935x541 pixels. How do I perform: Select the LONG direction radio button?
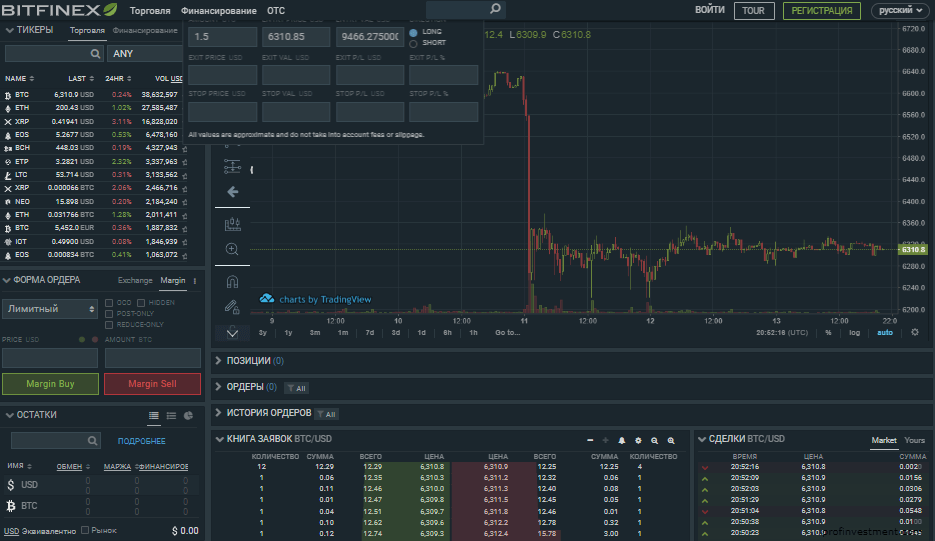tap(413, 32)
